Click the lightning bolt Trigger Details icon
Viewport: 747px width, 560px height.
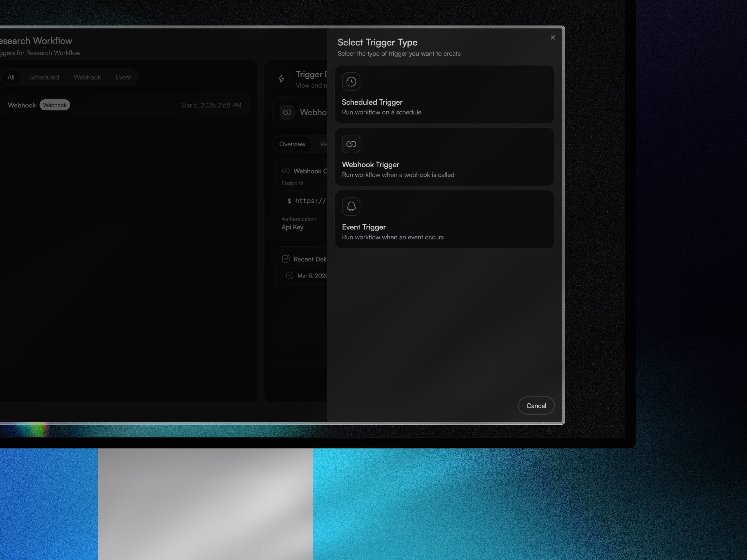tap(281, 79)
